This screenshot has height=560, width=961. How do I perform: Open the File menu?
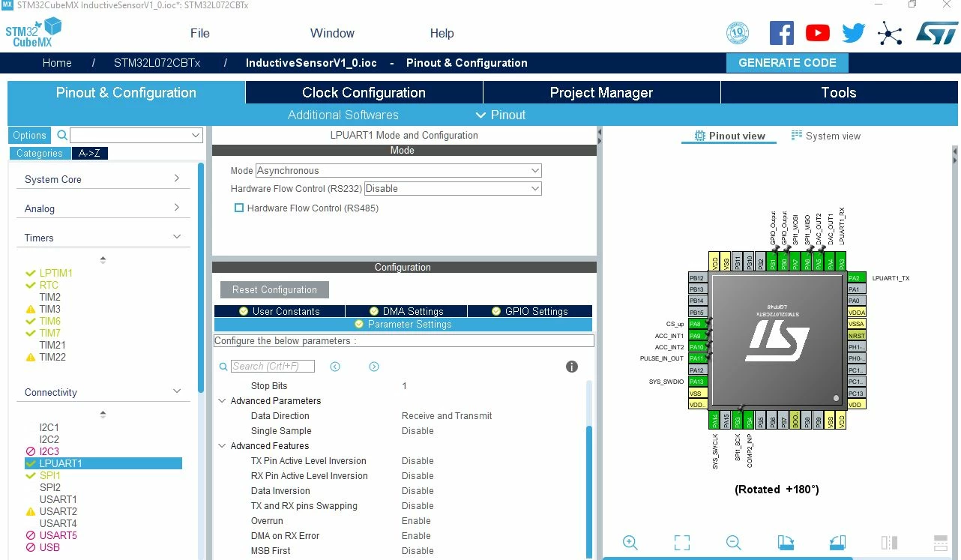point(200,33)
